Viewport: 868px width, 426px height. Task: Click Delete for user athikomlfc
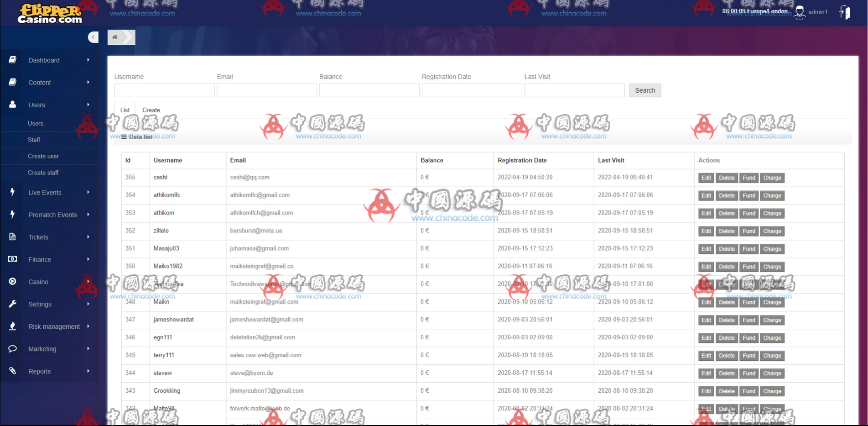click(x=727, y=195)
